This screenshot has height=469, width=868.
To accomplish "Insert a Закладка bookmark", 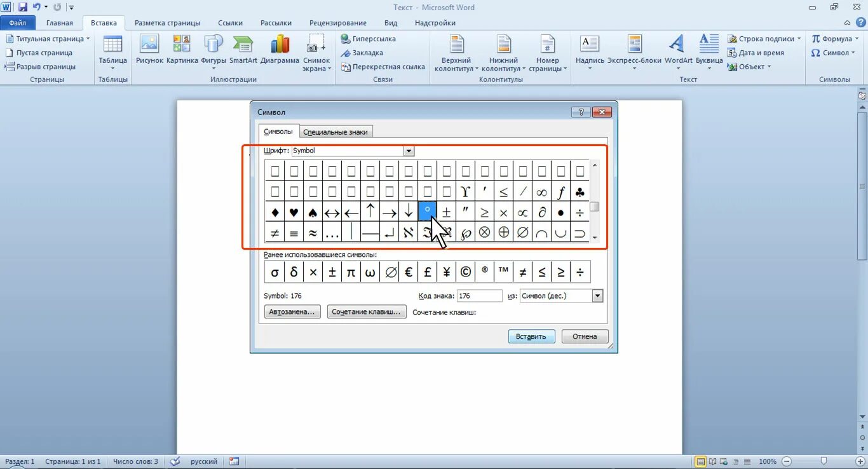I will click(x=362, y=53).
